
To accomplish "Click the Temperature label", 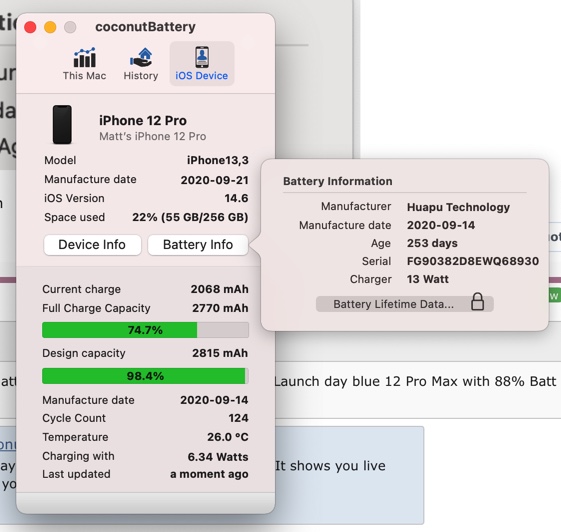I will (x=75, y=437).
